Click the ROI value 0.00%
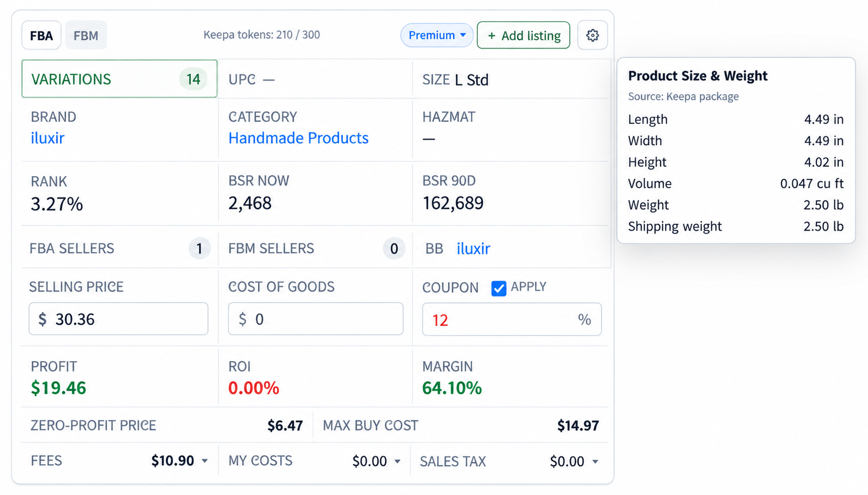 pyautogui.click(x=253, y=388)
